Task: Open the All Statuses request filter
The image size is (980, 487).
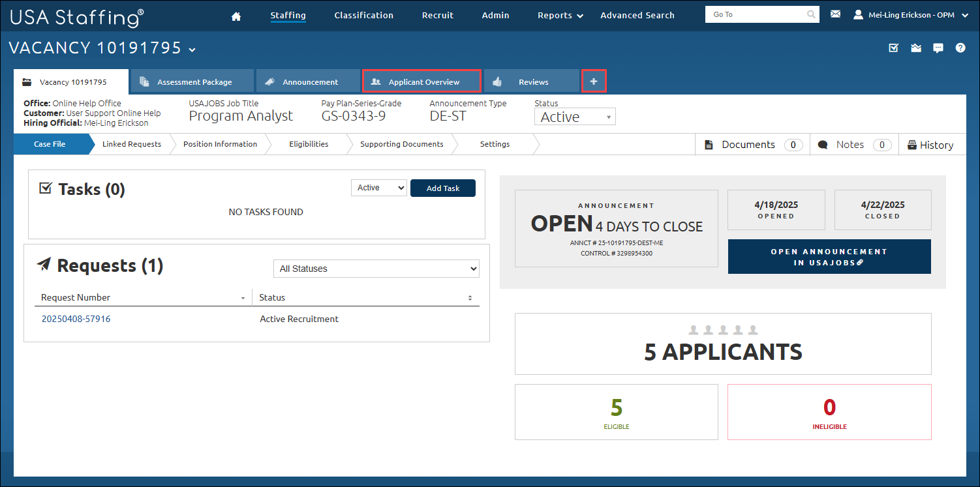Action: pyautogui.click(x=376, y=269)
